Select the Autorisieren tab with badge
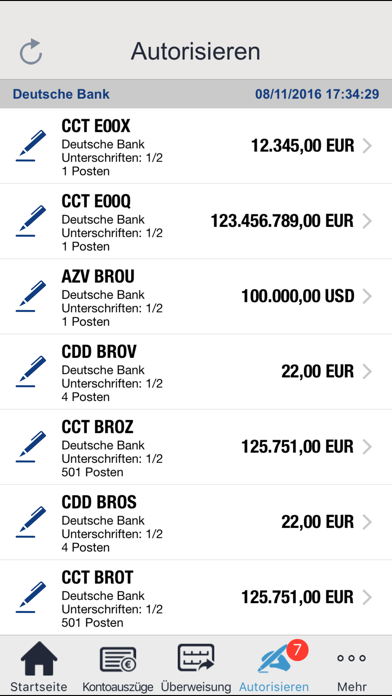 tap(274, 666)
